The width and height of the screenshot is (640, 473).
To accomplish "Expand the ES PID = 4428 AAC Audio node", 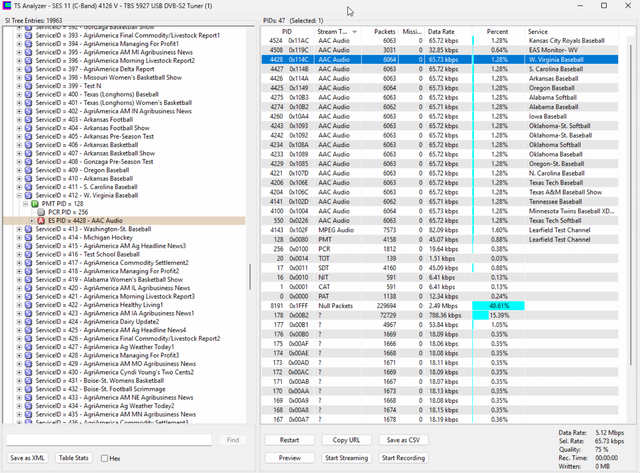I will pyautogui.click(x=31, y=220).
